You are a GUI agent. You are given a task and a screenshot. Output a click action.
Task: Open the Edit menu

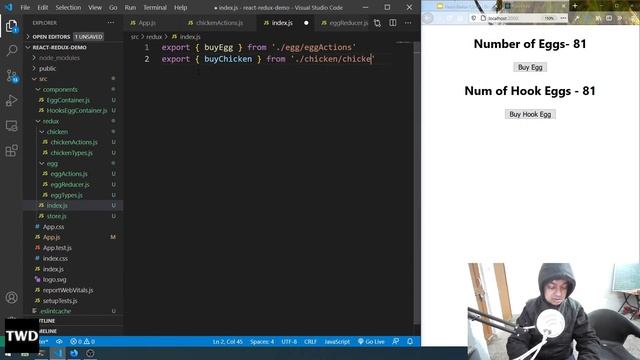pyautogui.click(x=42, y=7)
